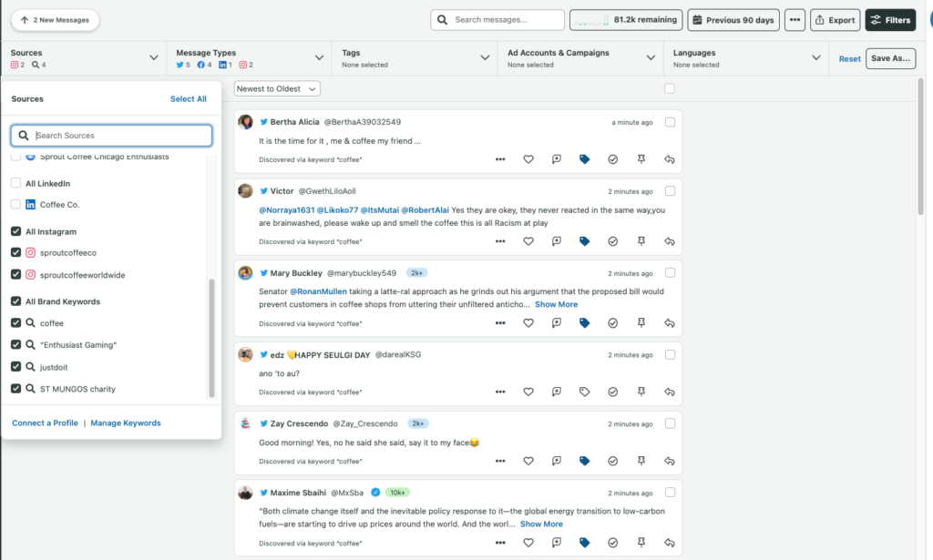The height and width of the screenshot is (560, 933).
Task: Tag Bertha Alicia's message
Action: coord(584,159)
